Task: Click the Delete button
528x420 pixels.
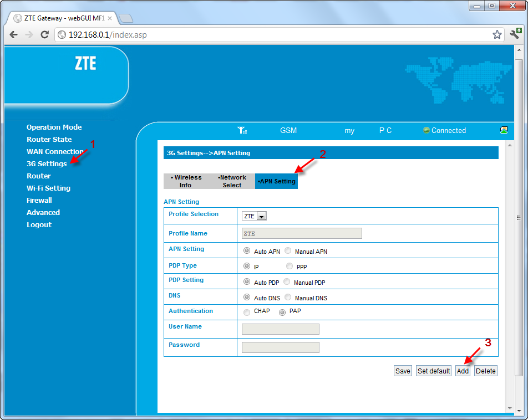Action: (486, 371)
